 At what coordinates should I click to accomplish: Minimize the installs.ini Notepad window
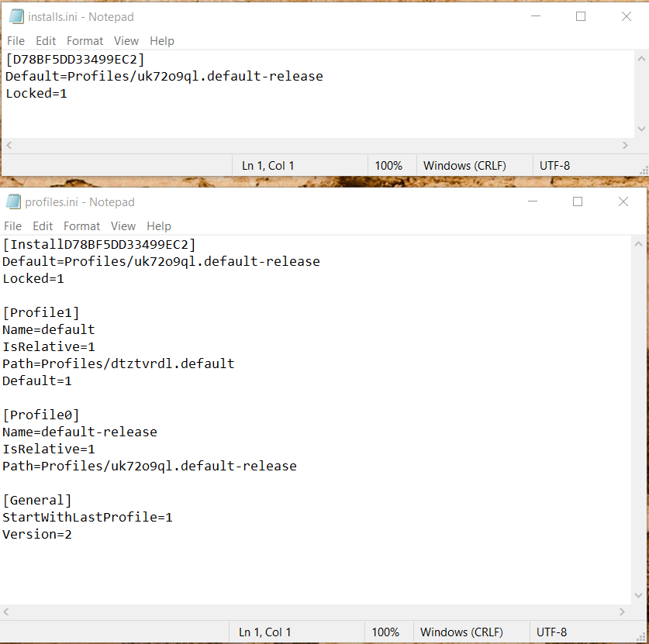pos(535,17)
